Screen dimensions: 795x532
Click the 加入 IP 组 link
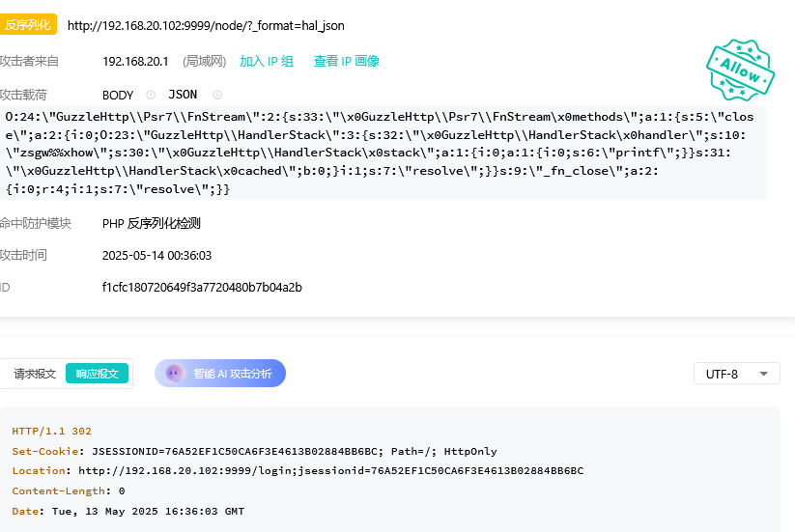point(267,61)
